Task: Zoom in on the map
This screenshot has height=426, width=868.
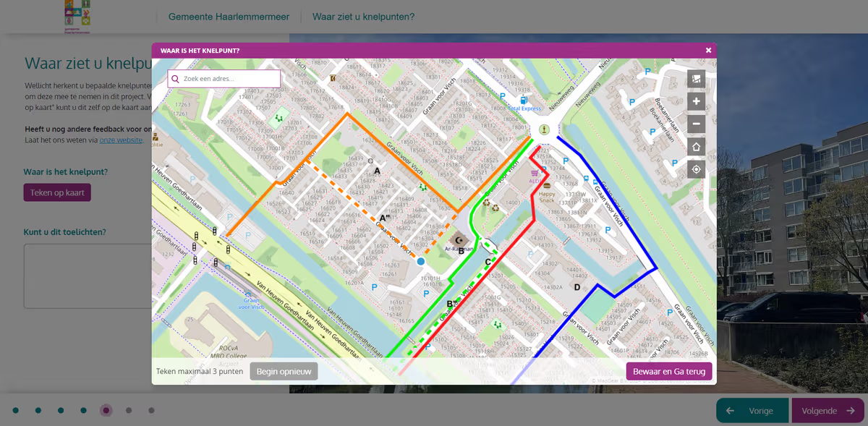Action: (x=696, y=101)
